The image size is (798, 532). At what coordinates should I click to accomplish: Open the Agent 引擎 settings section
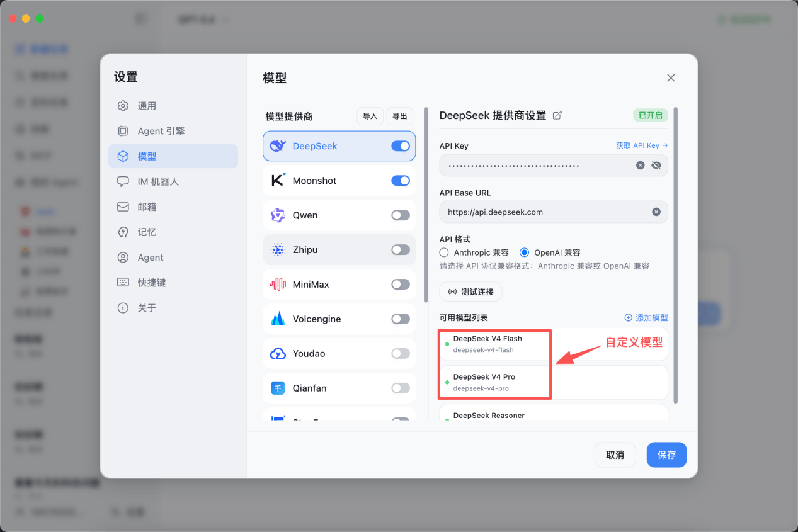pyautogui.click(x=173, y=131)
